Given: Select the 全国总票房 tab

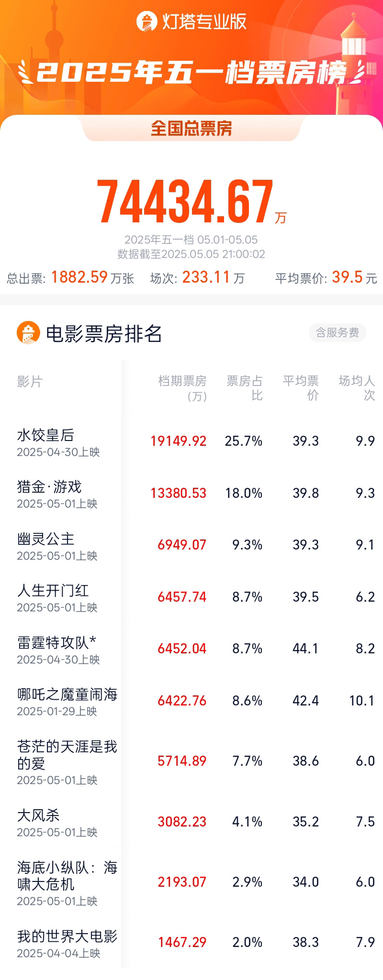Looking at the screenshot, I should click(x=191, y=128).
